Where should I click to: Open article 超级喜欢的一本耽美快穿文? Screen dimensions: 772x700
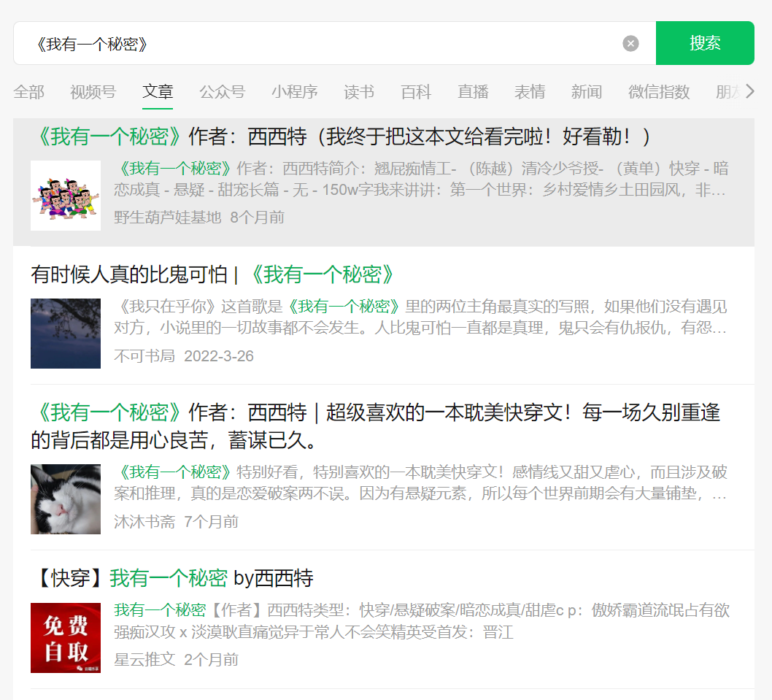pos(375,426)
